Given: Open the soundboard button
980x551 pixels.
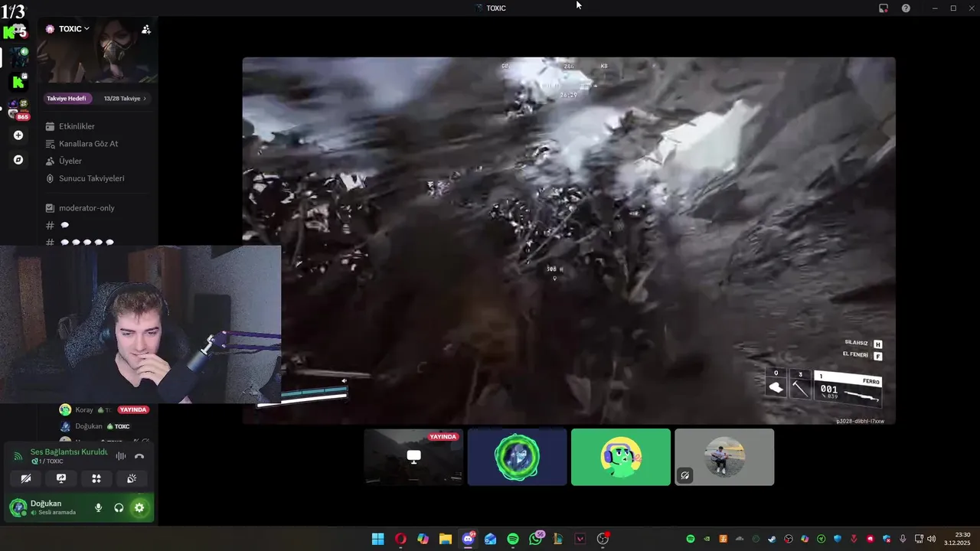Looking at the screenshot, I should pyautogui.click(x=132, y=478).
